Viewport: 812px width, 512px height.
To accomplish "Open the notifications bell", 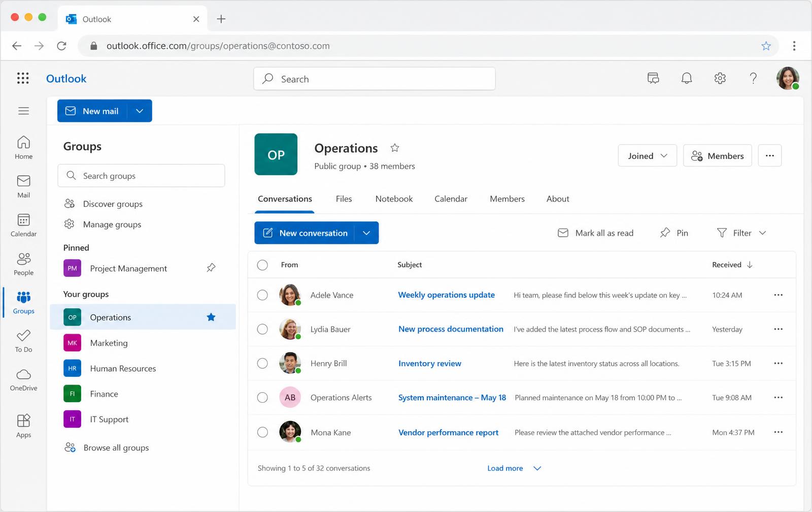I will (687, 78).
